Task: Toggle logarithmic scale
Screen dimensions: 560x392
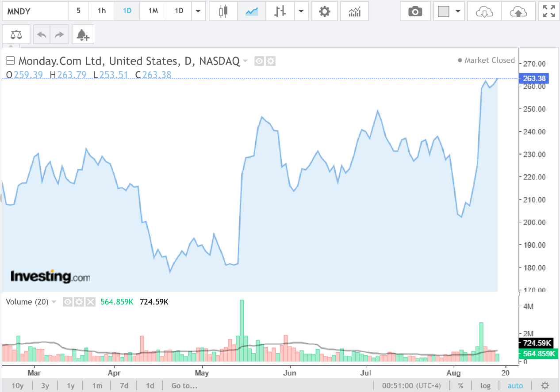Action: click(x=486, y=385)
